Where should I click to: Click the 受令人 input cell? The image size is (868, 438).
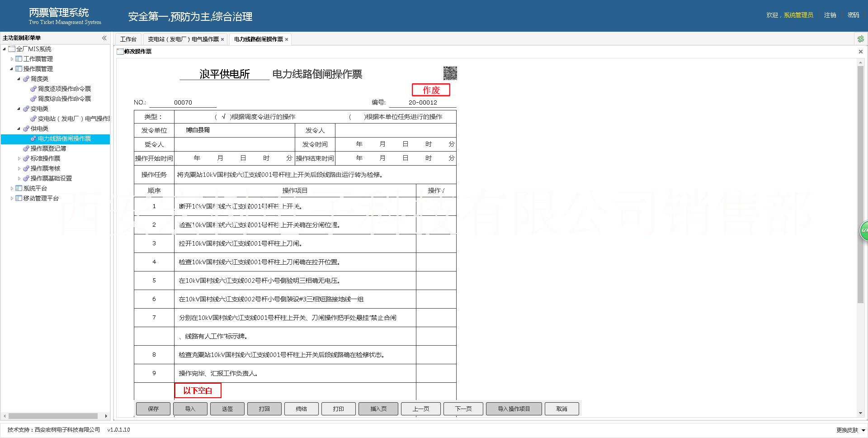(235, 144)
